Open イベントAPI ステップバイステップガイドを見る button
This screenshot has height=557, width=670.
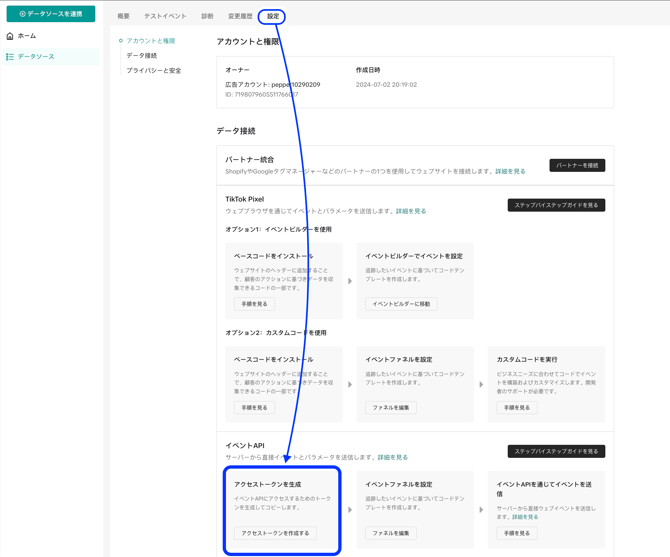click(556, 451)
